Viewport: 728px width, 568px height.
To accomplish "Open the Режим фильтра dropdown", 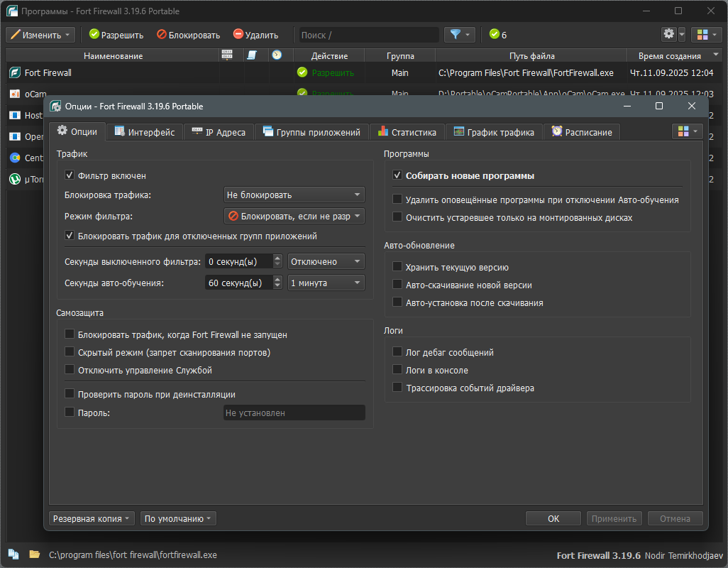I will pos(294,216).
